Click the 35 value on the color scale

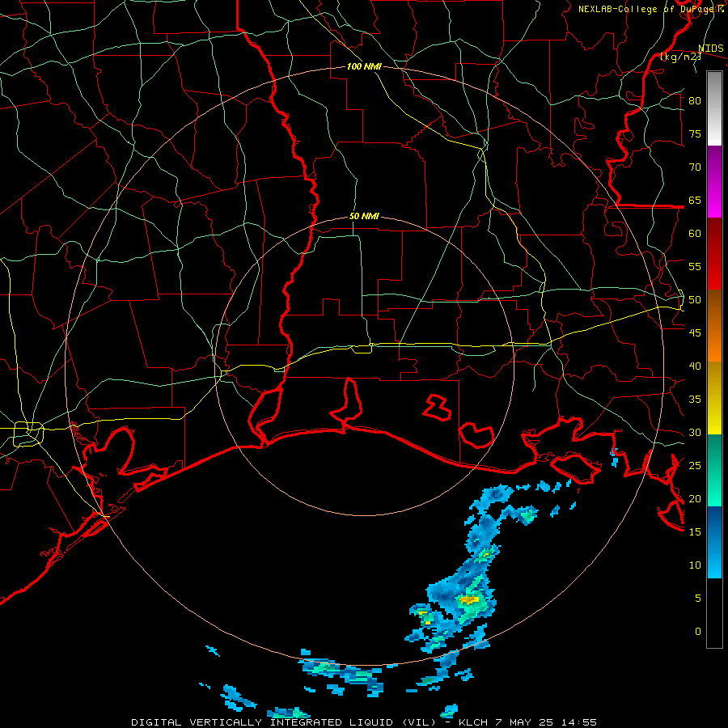(695, 400)
